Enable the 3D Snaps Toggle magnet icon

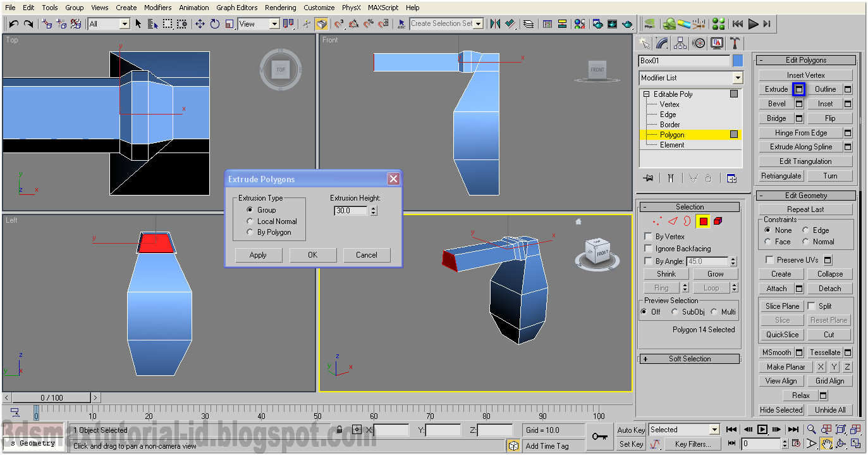pyautogui.click(x=338, y=23)
